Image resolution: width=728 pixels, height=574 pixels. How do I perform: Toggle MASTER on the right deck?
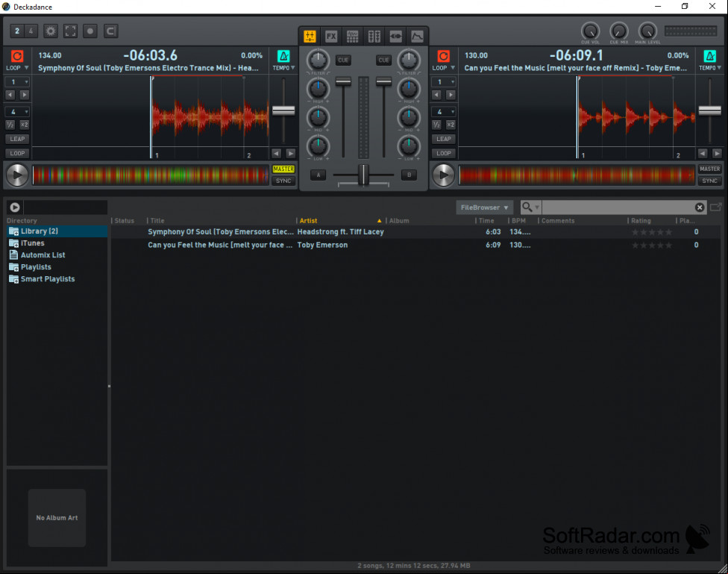coord(710,169)
